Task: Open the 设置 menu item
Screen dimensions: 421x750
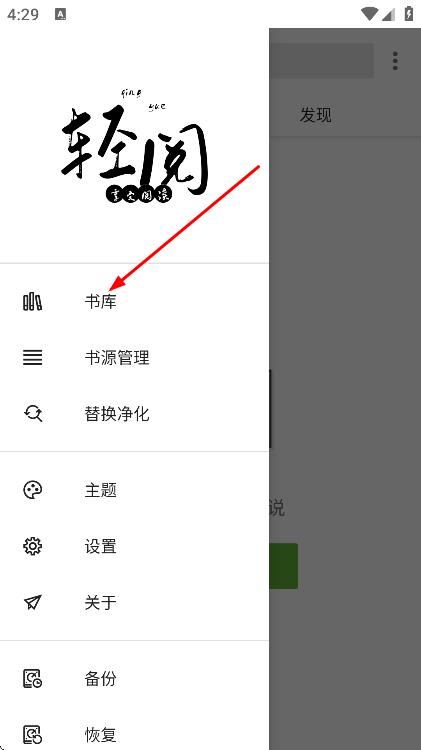Action: click(134, 546)
